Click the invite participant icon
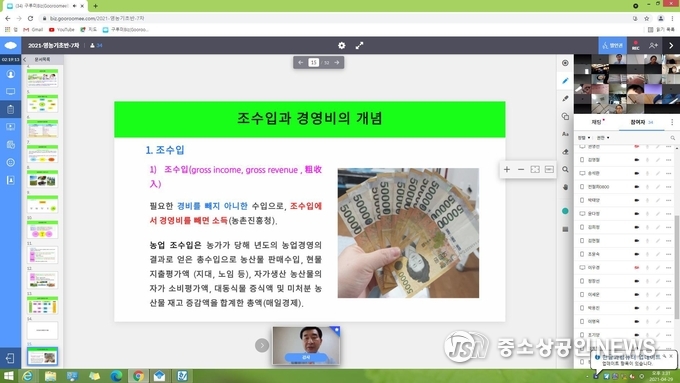 pyautogui.click(x=653, y=45)
